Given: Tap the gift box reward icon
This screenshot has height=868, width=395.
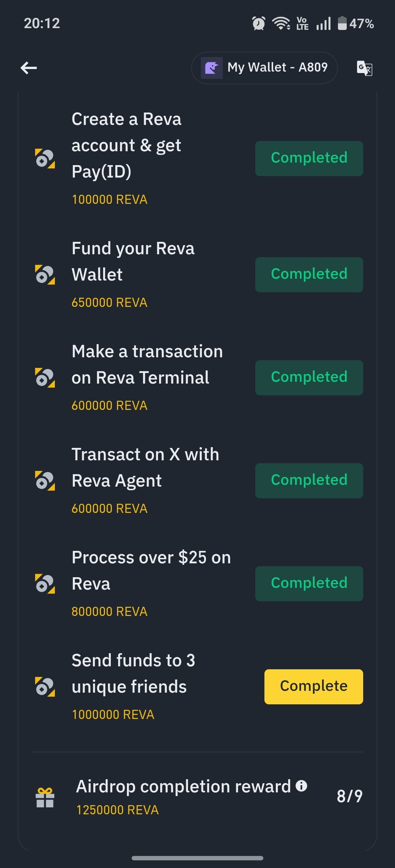Looking at the screenshot, I should [45, 797].
